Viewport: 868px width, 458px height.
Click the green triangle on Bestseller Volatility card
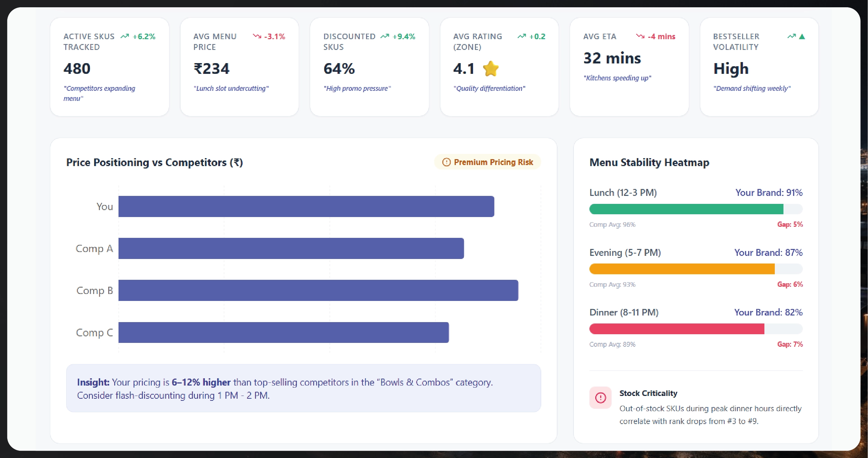click(x=802, y=36)
